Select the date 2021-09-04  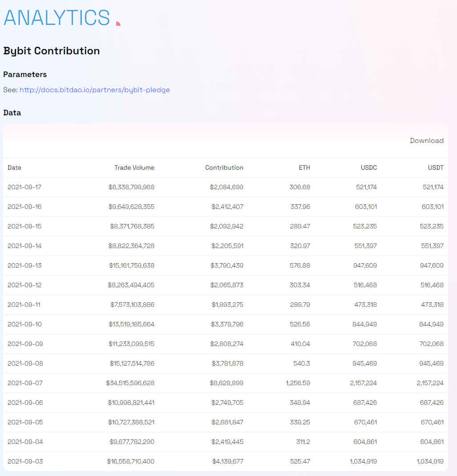(x=25, y=442)
